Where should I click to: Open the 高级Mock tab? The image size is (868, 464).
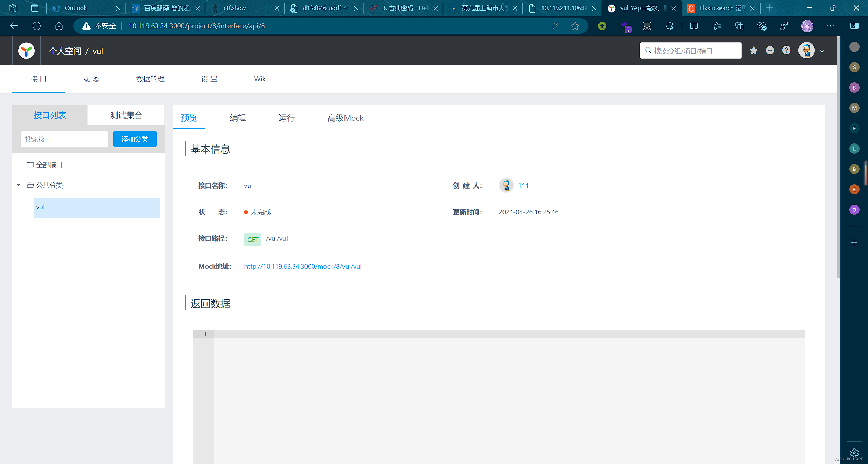coord(346,118)
